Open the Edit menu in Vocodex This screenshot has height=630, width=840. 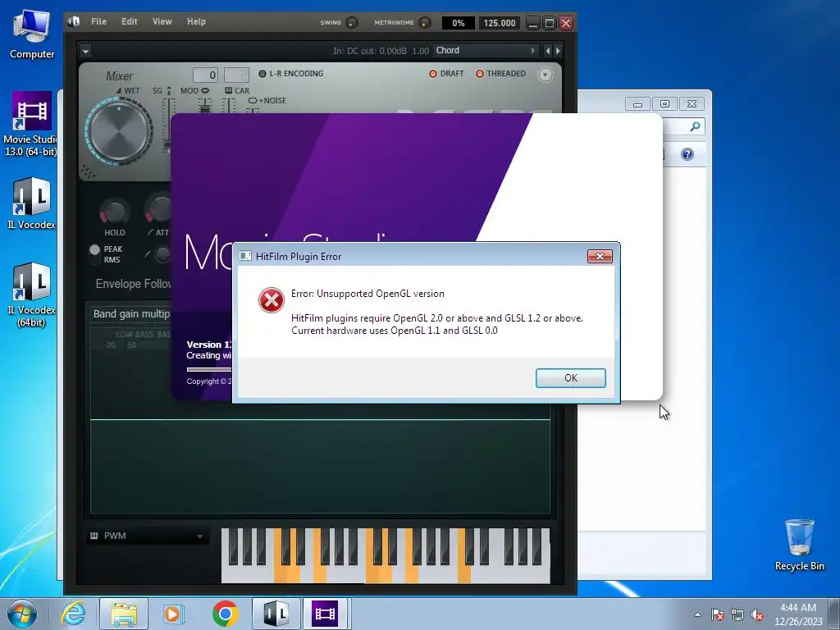pyautogui.click(x=129, y=21)
